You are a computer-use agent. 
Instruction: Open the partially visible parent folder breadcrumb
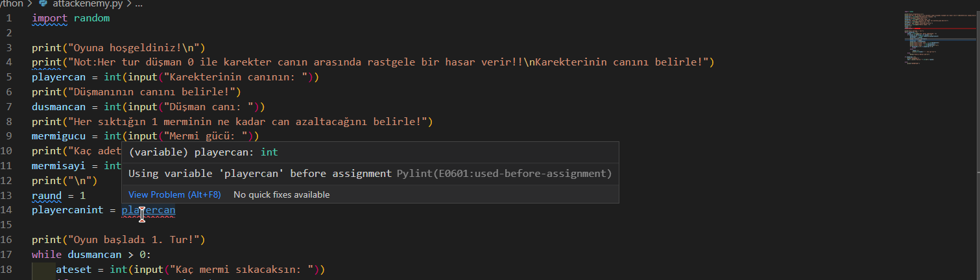point(12,3)
